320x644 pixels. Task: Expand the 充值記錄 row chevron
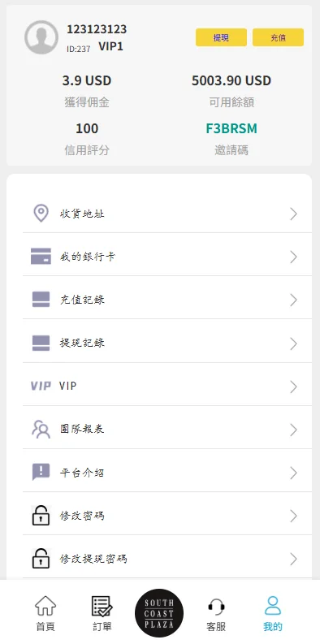(293, 300)
